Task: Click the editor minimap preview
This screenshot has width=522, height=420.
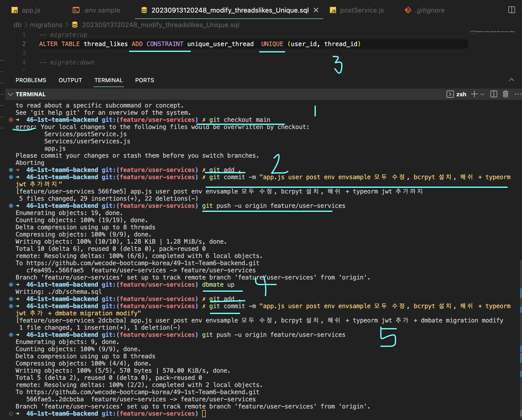Action: (x=492, y=32)
